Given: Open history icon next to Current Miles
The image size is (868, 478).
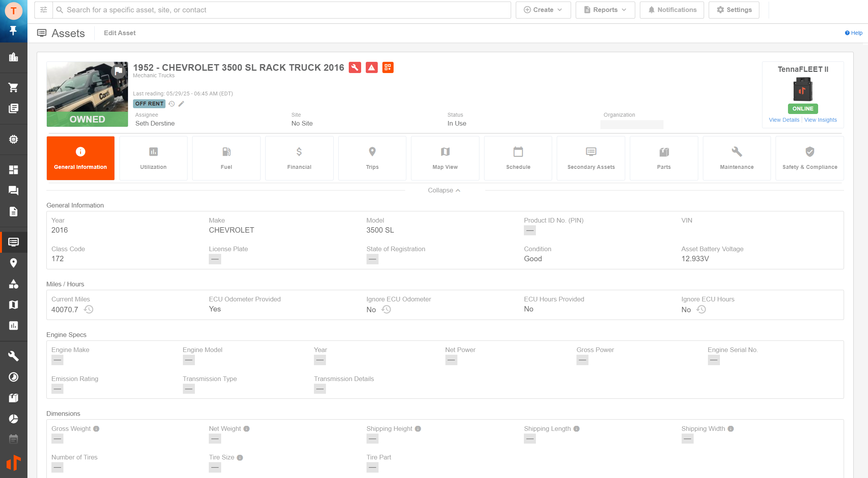Looking at the screenshot, I should point(89,310).
